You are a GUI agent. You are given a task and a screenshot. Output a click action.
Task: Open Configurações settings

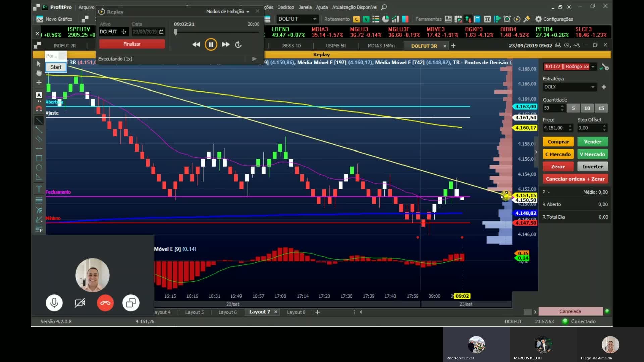click(x=554, y=19)
